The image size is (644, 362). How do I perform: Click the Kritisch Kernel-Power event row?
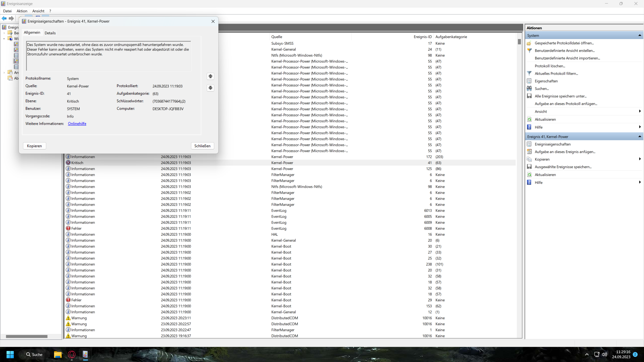point(176,163)
